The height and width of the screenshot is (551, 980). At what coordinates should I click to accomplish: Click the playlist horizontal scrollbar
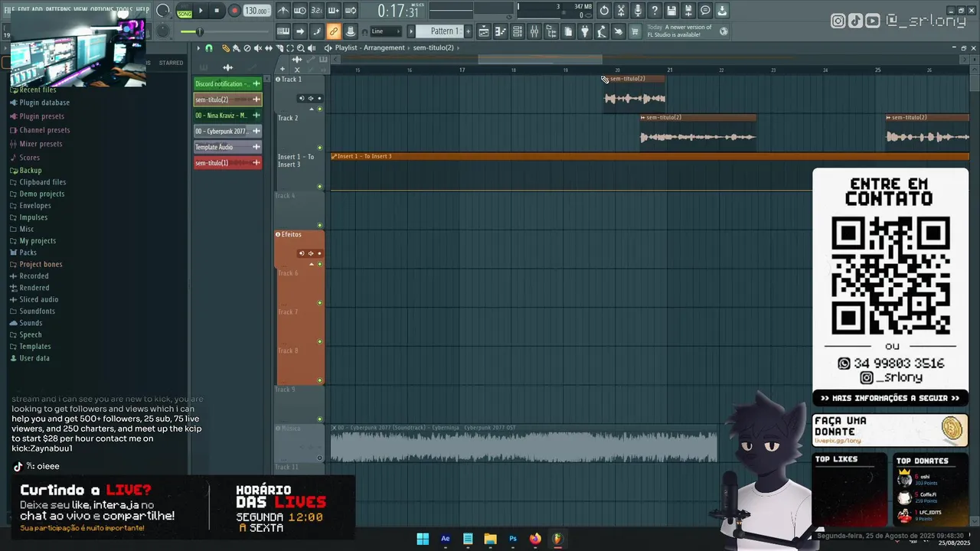pyautogui.click(x=540, y=59)
